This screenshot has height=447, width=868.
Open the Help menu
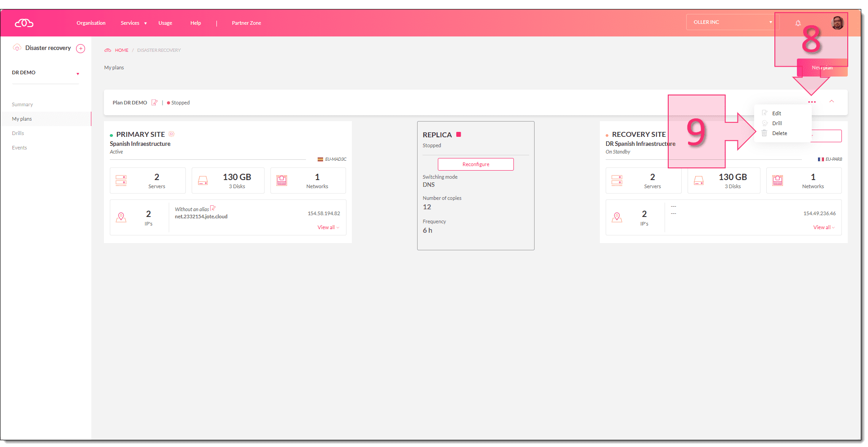tap(195, 23)
